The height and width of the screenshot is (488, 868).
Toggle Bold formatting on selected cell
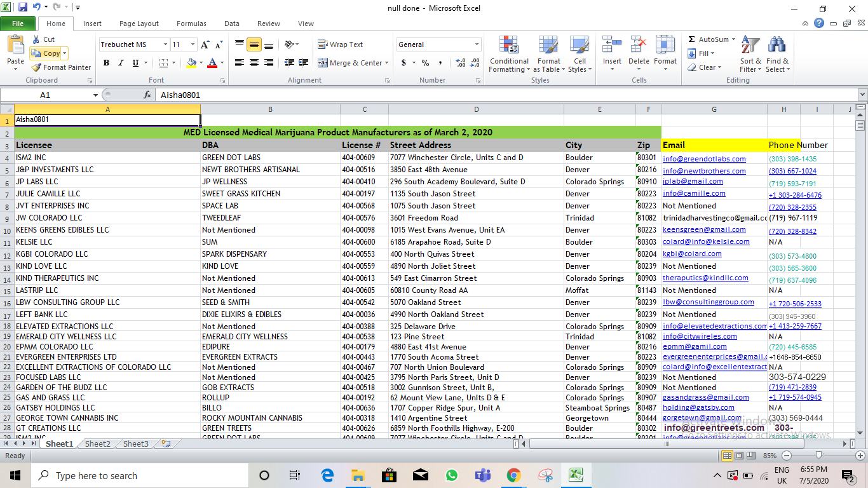(x=106, y=63)
